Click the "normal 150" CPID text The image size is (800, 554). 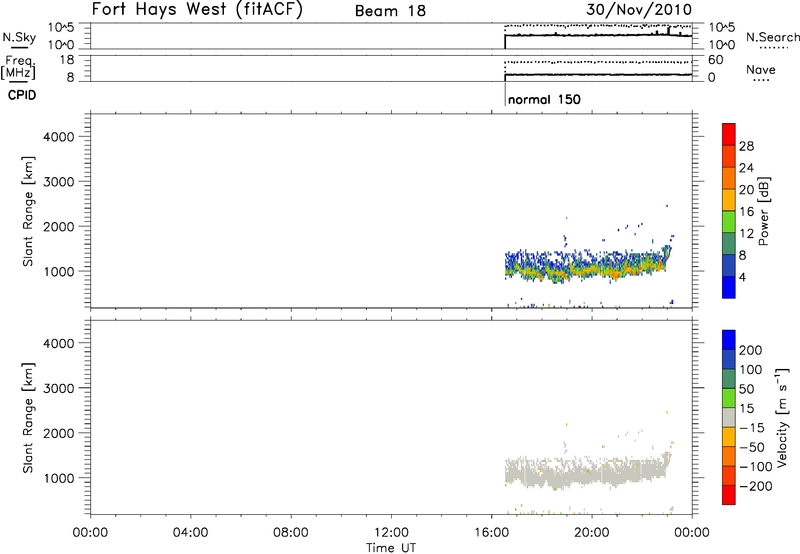(x=544, y=99)
